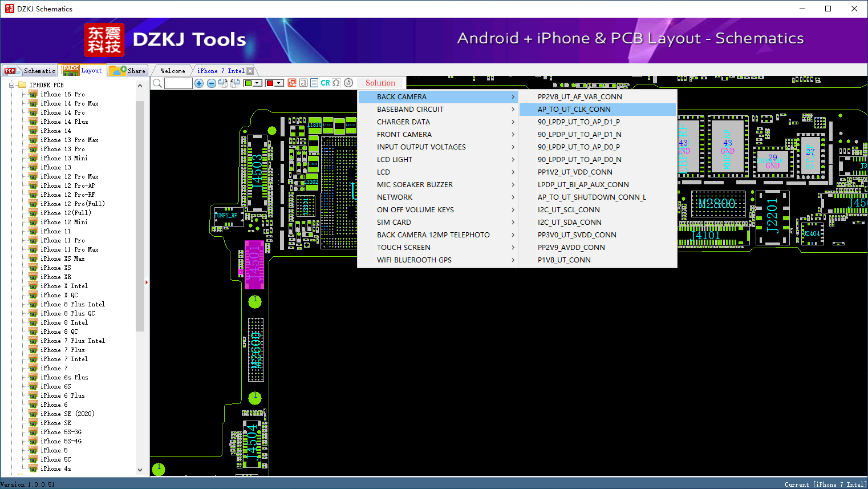Click the rotate board icon
This screenshot has width=868, height=489.
pyautogui.click(x=223, y=83)
